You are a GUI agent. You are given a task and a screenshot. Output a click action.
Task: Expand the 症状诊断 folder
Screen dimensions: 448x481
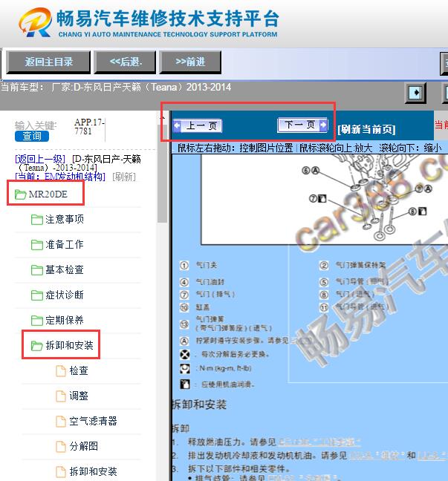tap(65, 295)
